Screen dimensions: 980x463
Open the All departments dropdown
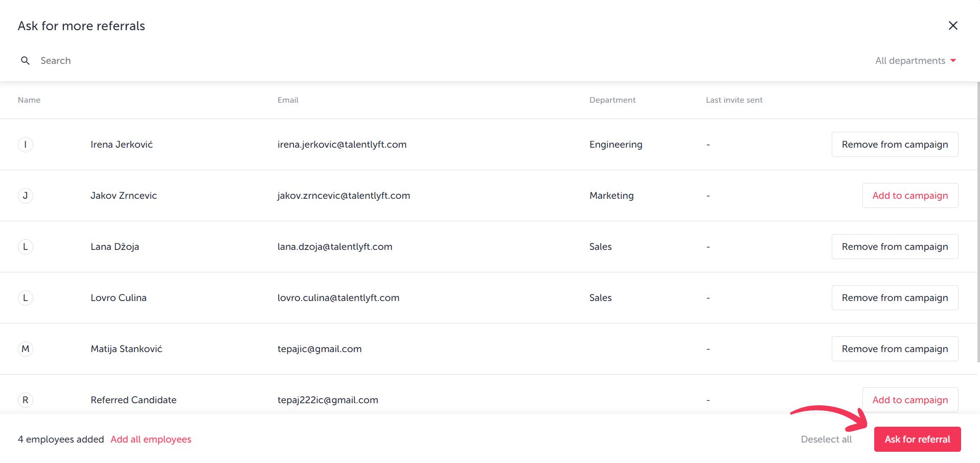point(910,60)
